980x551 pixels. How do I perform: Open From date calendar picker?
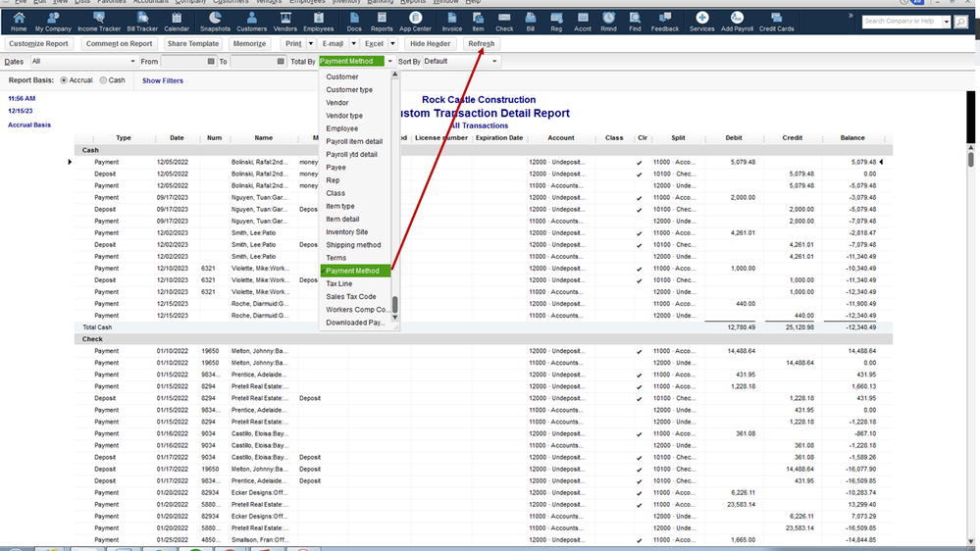(x=211, y=61)
